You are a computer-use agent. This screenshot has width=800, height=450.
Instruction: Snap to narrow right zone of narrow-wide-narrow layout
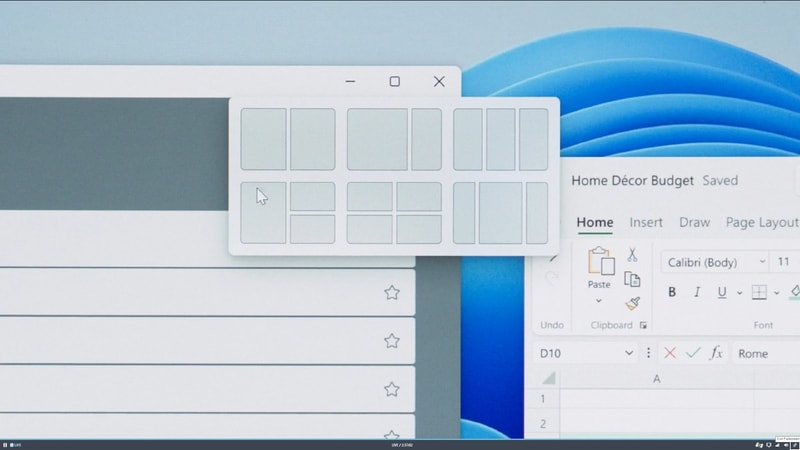(537, 213)
